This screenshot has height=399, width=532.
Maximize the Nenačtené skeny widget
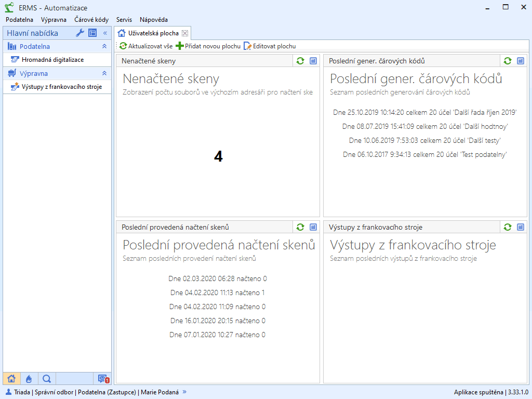pyautogui.click(x=313, y=61)
